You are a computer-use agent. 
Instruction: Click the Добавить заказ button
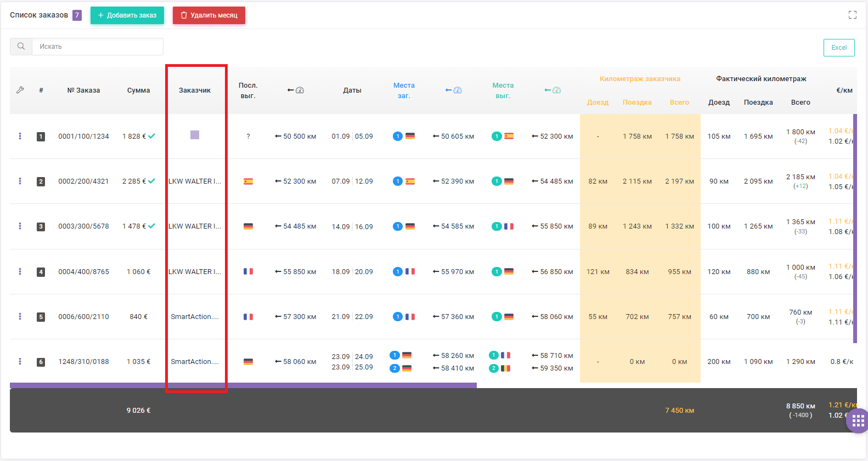127,15
